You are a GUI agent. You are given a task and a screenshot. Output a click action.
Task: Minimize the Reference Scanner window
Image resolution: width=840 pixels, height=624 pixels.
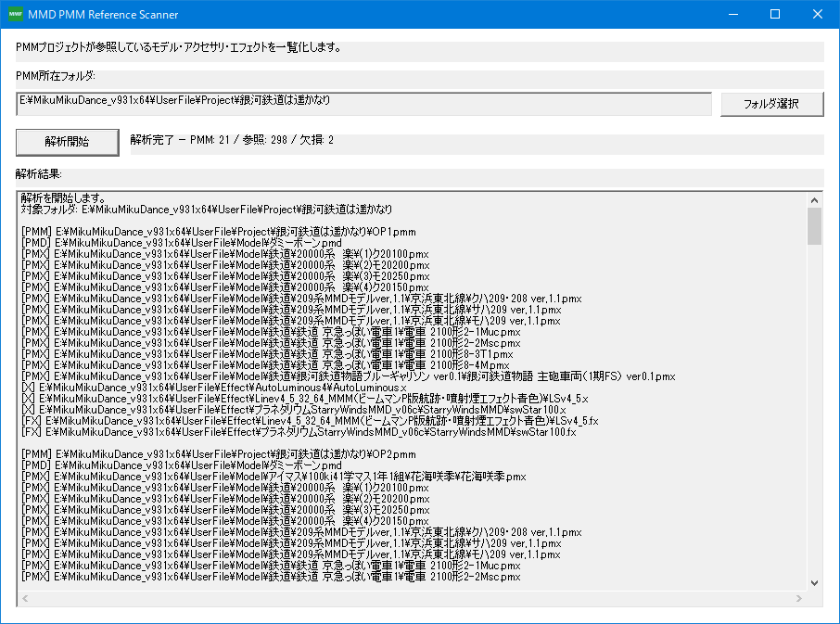[x=733, y=15]
